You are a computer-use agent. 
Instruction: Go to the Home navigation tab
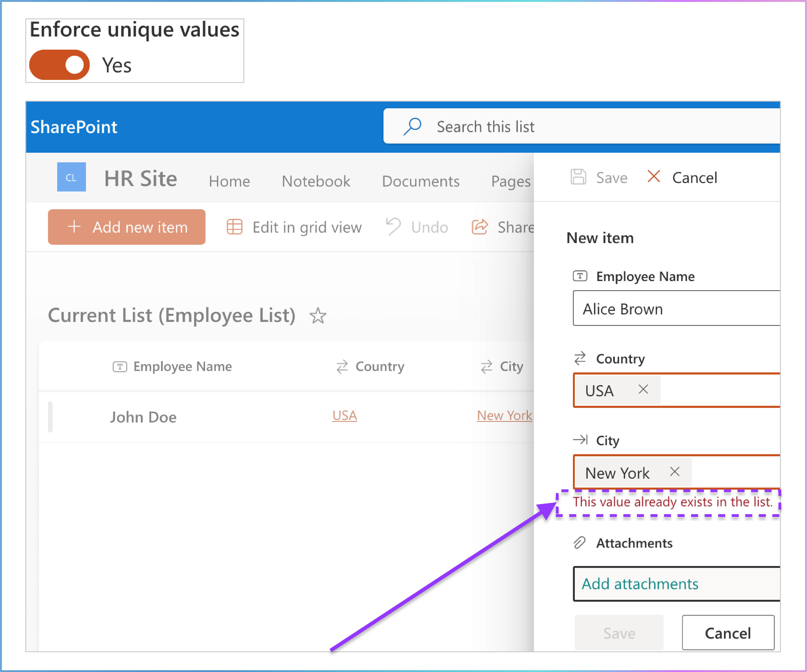pos(229,181)
